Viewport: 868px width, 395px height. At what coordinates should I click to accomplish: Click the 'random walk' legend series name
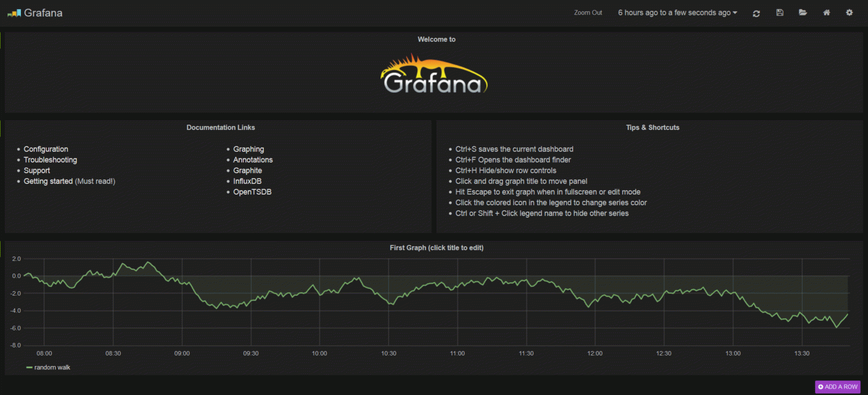(x=52, y=368)
